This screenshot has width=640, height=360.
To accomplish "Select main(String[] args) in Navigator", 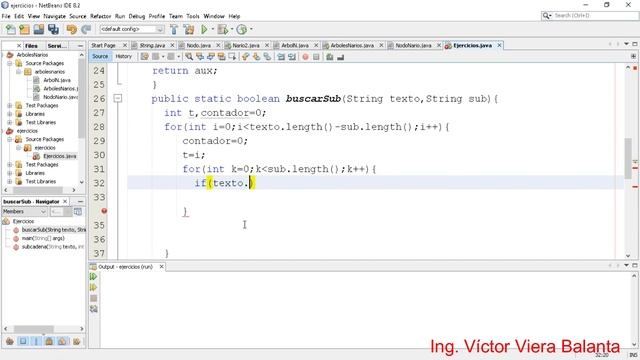I will 42,238.
